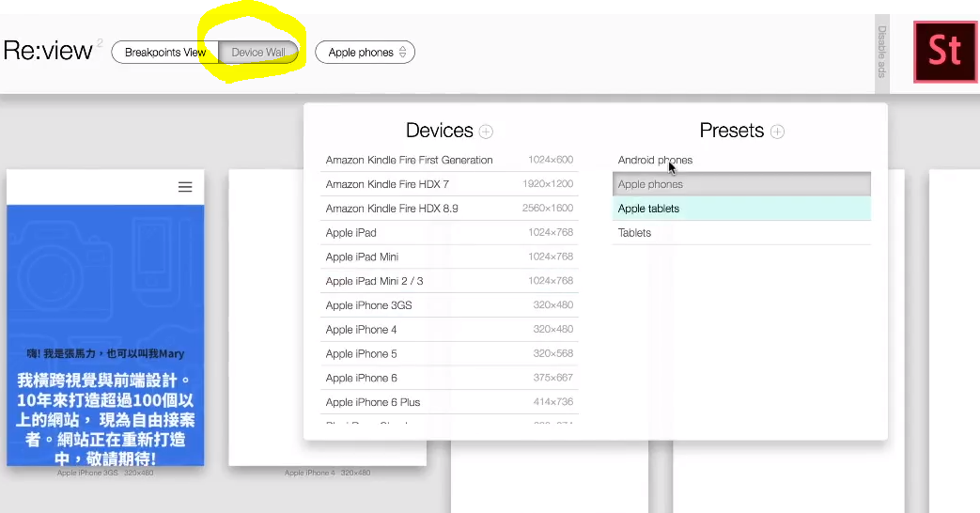Select the Apple tablets preset

coord(741,209)
